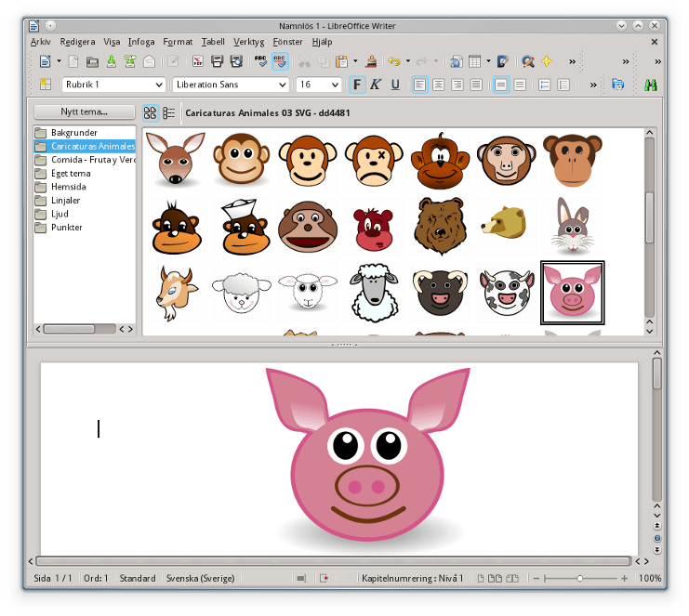Click the Undo arrow icon
Viewport: 689px width, 616px height.
(394, 61)
